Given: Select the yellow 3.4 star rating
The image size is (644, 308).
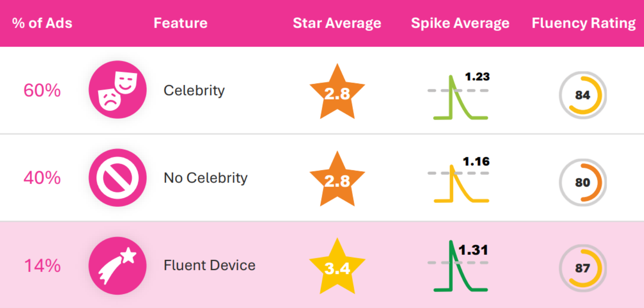Looking at the screenshot, I should [x=337, y=268].
